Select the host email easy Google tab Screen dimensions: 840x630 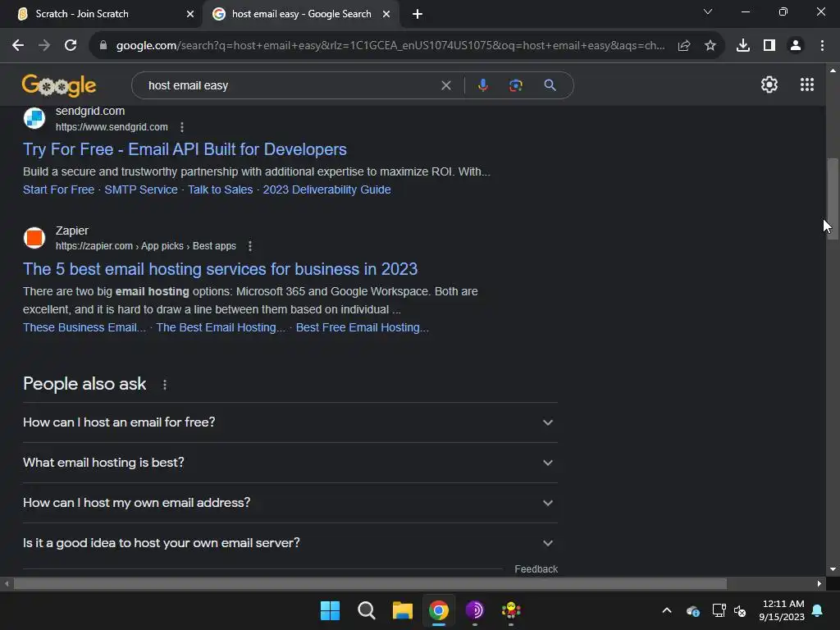tap(301, 15)
